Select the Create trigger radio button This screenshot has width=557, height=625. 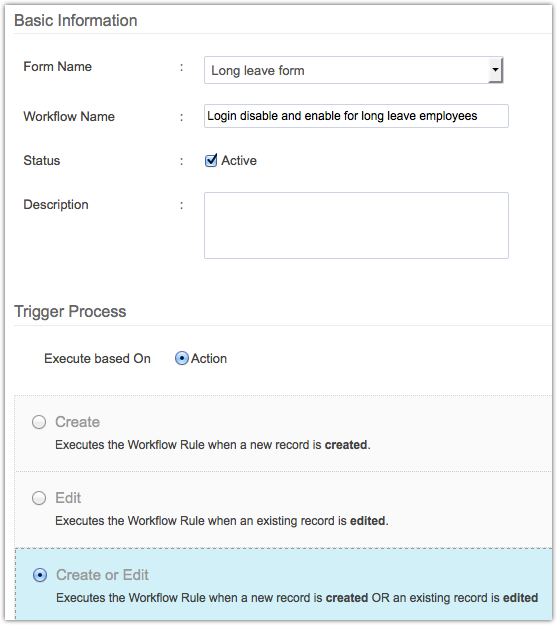39,422
